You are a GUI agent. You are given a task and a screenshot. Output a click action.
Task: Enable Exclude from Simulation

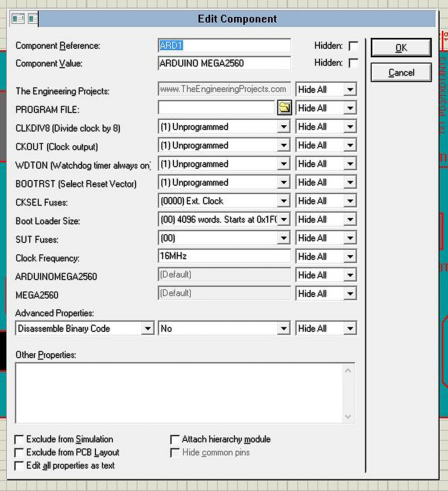tap(20, 439)
